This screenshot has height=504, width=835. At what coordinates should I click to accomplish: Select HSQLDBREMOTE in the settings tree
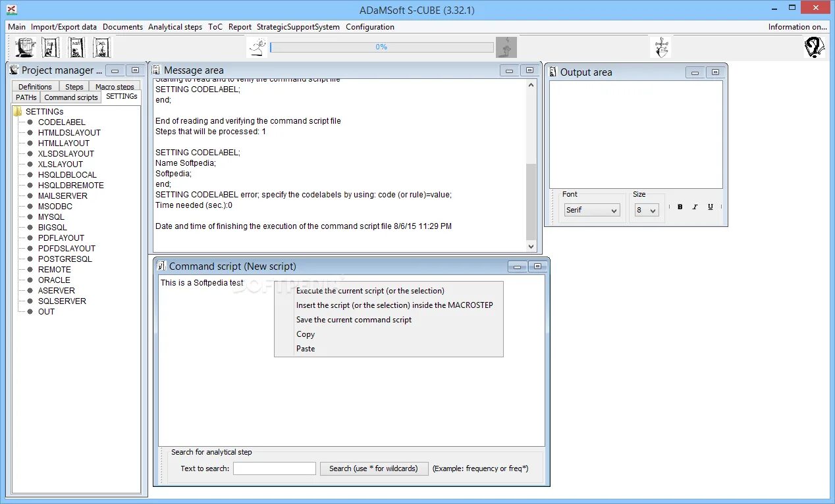pos(71,186)
